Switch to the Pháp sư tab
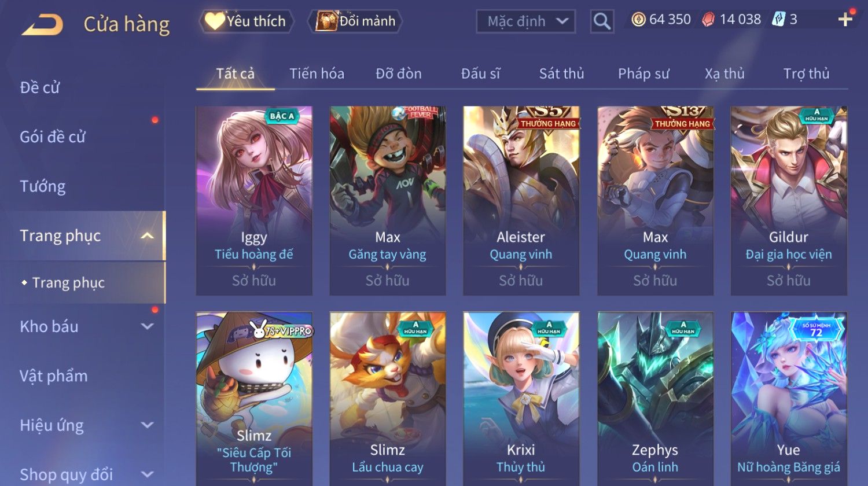 point(643,73)
